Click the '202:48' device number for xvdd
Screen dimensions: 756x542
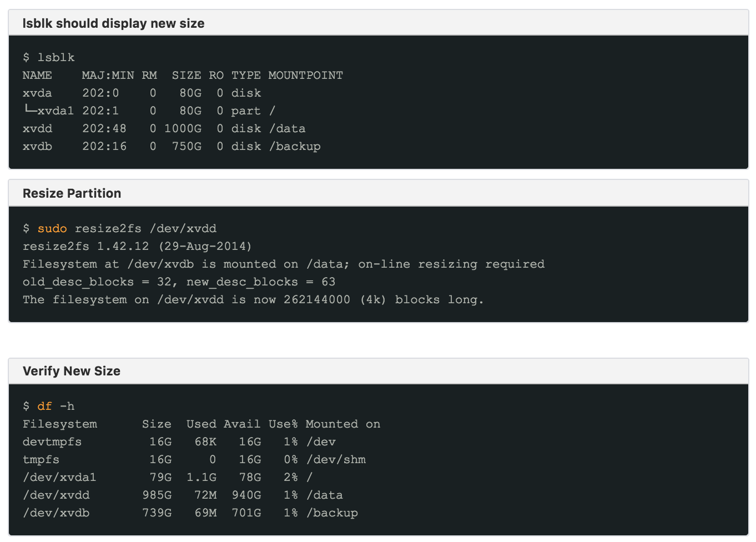104,128
